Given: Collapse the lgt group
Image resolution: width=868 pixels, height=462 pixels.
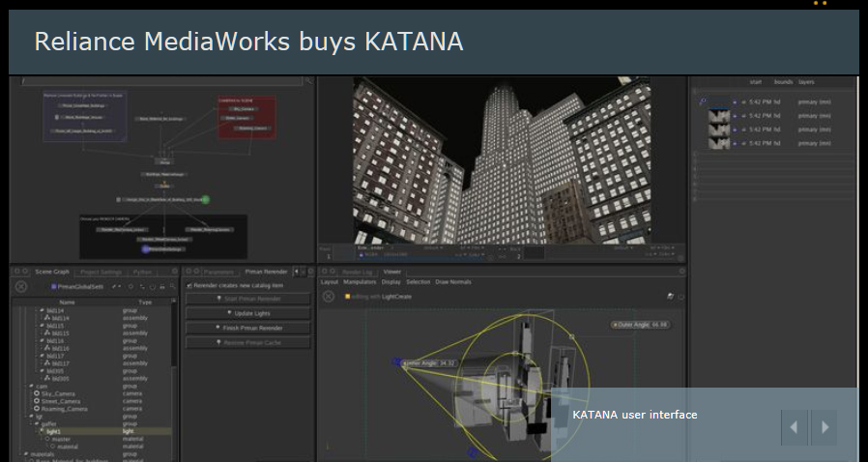Looking at the screenshot, I should pos(31,416).
